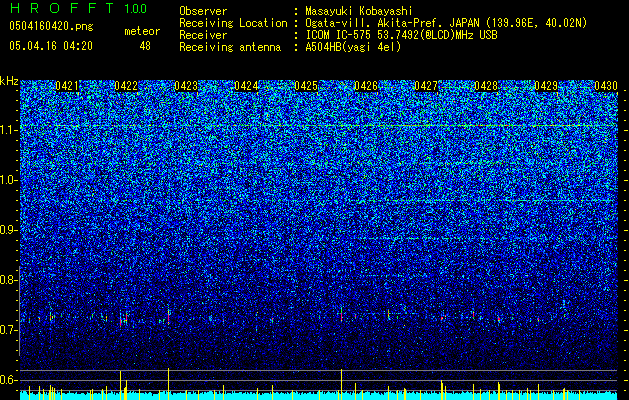
Task: Click the 0429 time marker
Action: 546,86
